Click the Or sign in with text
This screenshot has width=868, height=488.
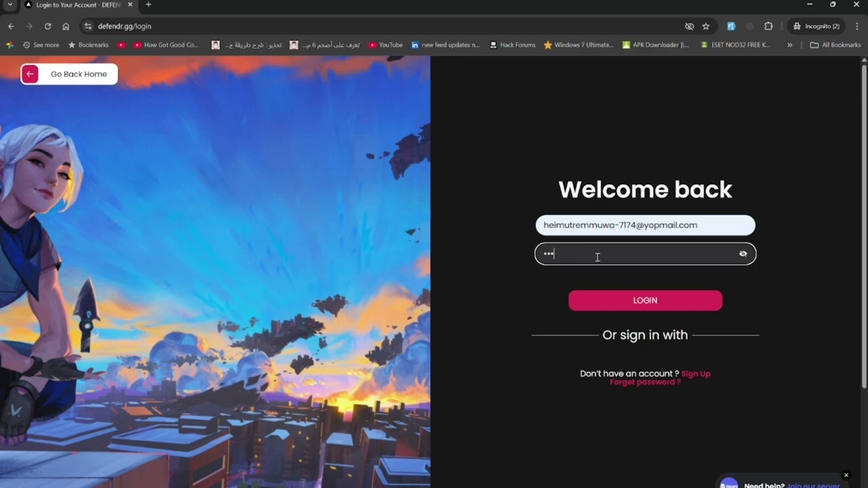point(645,335)
